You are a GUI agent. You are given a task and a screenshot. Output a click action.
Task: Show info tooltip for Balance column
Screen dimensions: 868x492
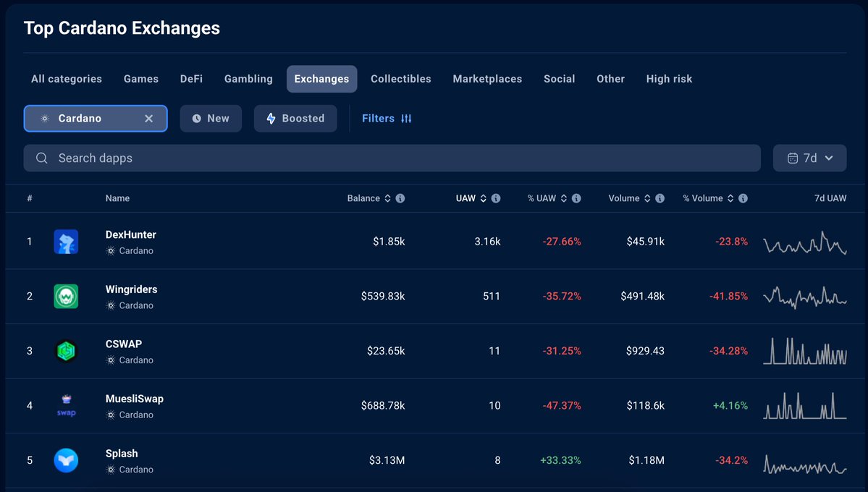[x=400, y=198]
